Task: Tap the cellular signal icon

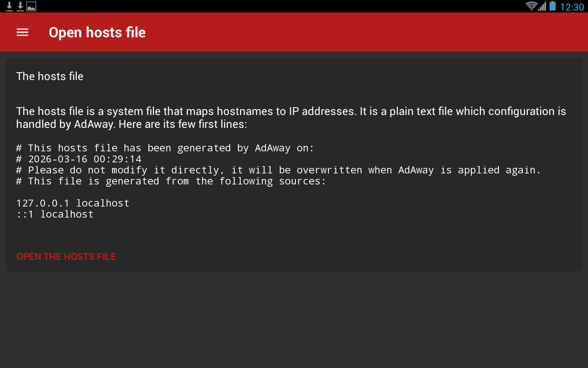Action: click(x=543, y=6)
